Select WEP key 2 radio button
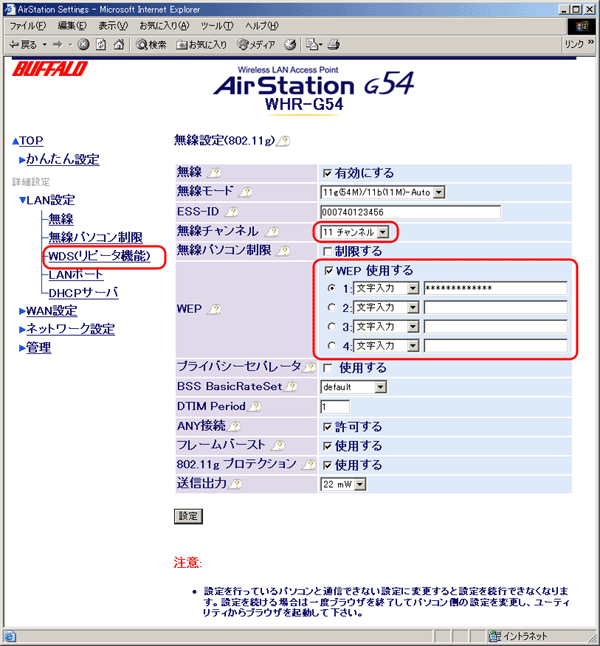Viewport: 600px width, 646px height. 331,307
